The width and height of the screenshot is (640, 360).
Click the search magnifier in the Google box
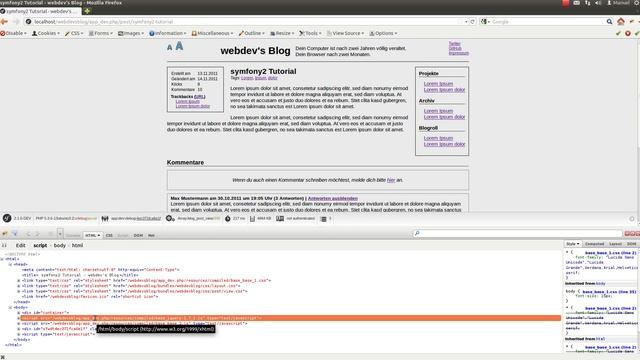click(x=609, y=22)
